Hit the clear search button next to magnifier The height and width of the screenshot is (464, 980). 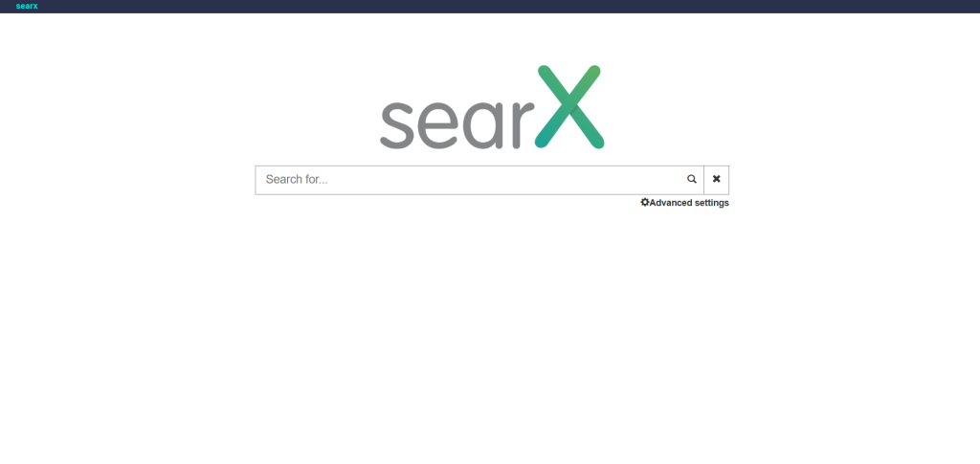pos(716,180)
